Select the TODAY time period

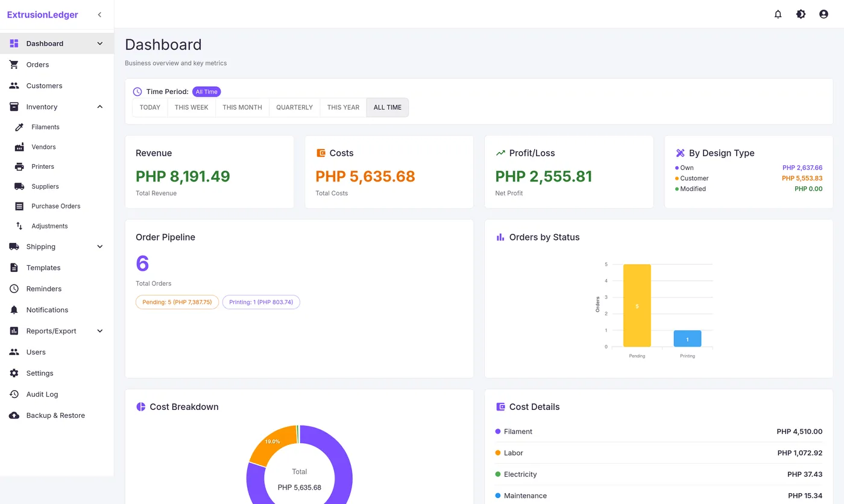[x=150, y=107]
